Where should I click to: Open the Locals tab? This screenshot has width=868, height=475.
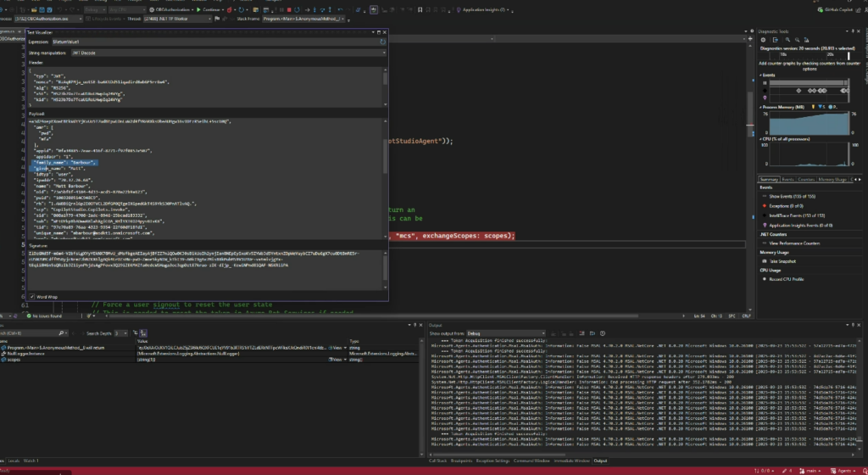tap(14, 461)
